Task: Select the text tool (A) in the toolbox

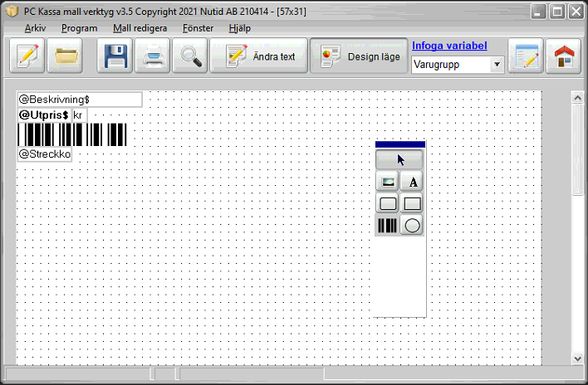Action: tap(412, 181)
